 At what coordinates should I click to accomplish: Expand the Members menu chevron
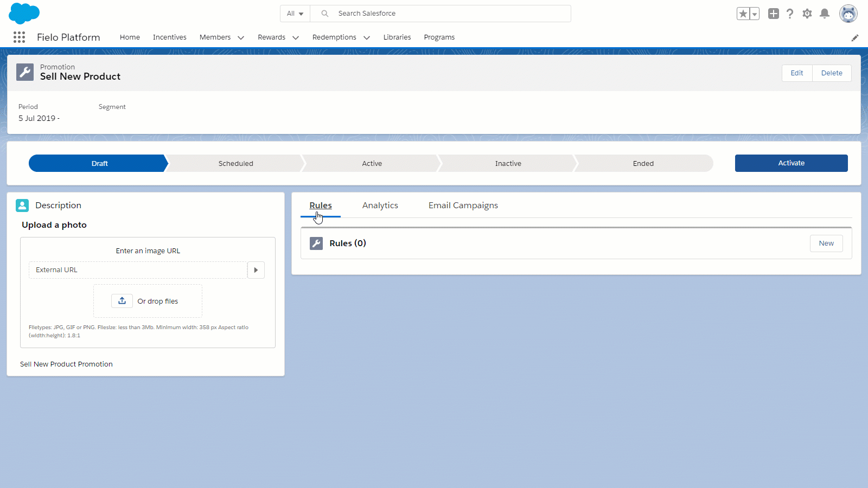241,37
